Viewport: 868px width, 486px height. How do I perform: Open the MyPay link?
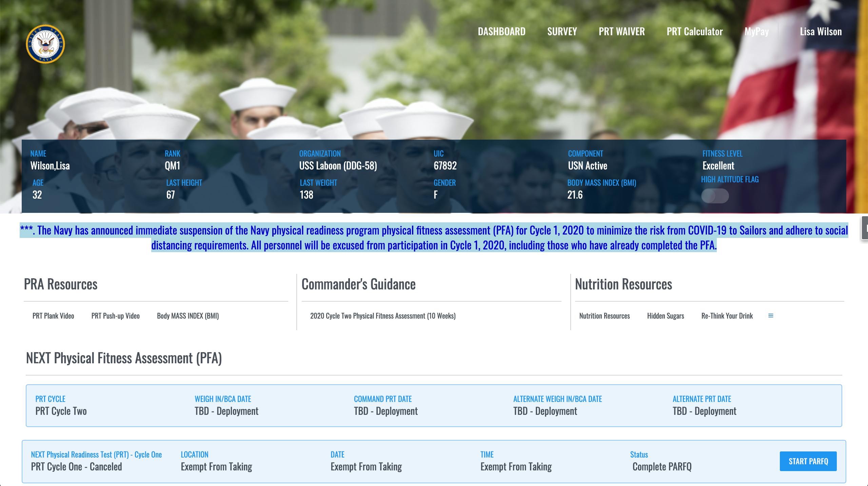point(756,32)
